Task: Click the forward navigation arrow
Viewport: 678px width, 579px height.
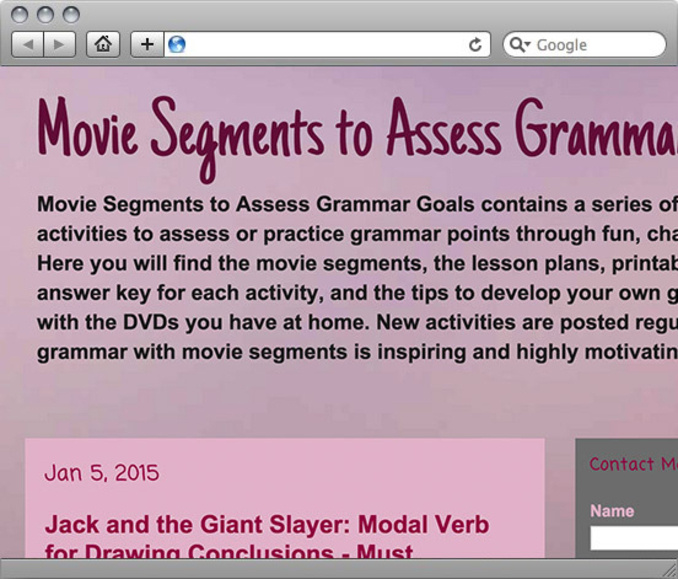Action: tap(59, 44)
